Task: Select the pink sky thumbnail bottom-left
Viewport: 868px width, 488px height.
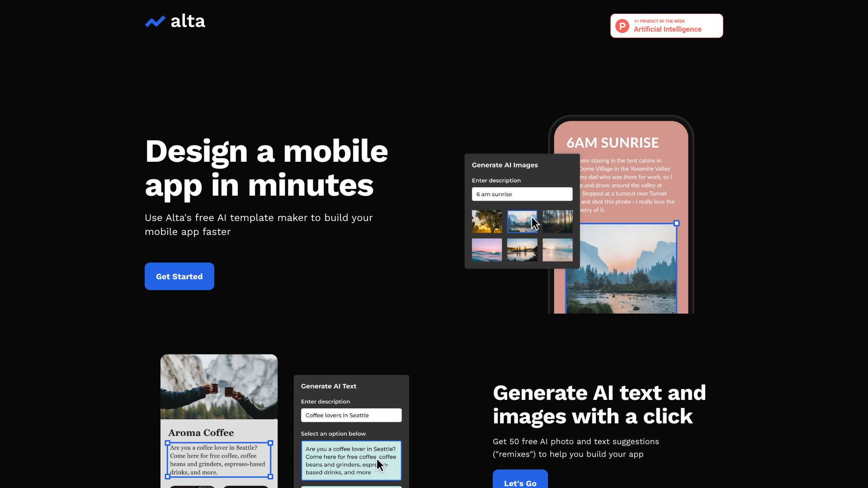Action: coord(486,248)
